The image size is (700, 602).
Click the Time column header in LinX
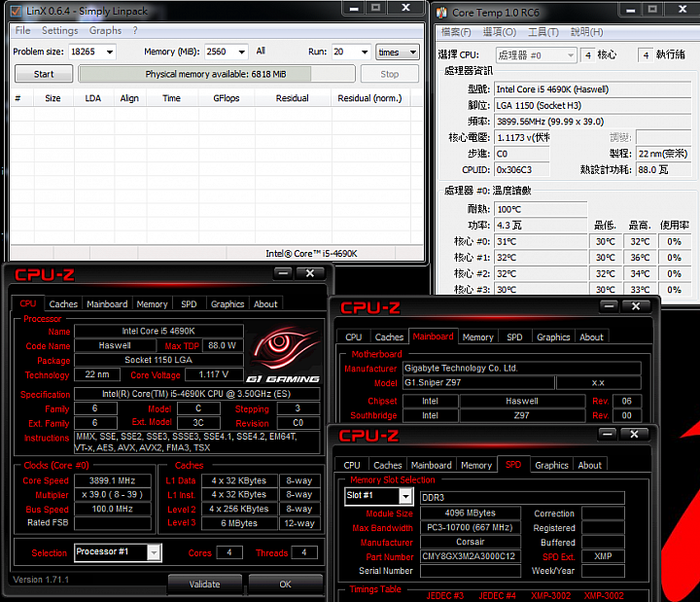171,98
